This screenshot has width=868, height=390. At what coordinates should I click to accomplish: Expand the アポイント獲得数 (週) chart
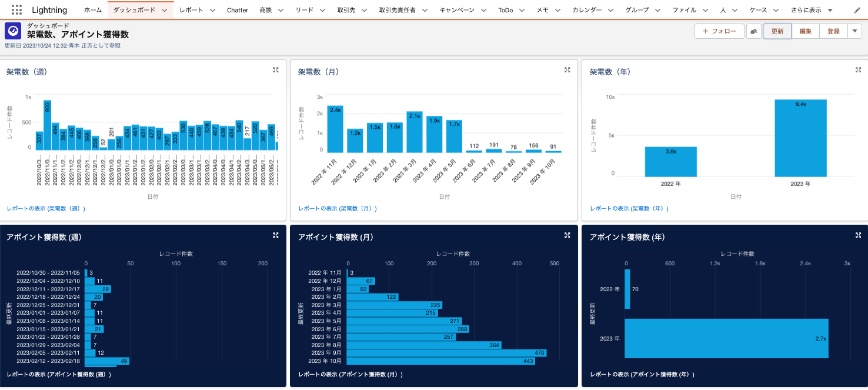pyautogui.click(x=275, y=235)
